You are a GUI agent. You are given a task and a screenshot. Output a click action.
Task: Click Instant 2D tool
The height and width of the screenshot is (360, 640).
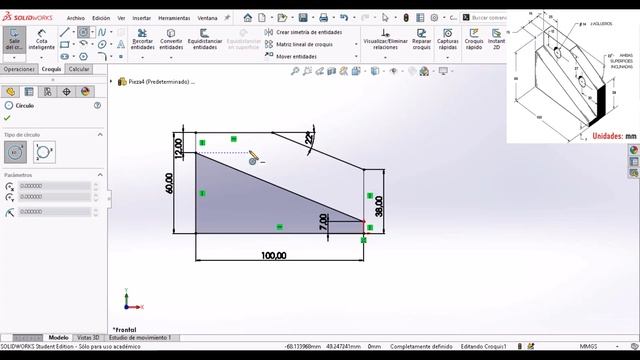tap(496, 40)
